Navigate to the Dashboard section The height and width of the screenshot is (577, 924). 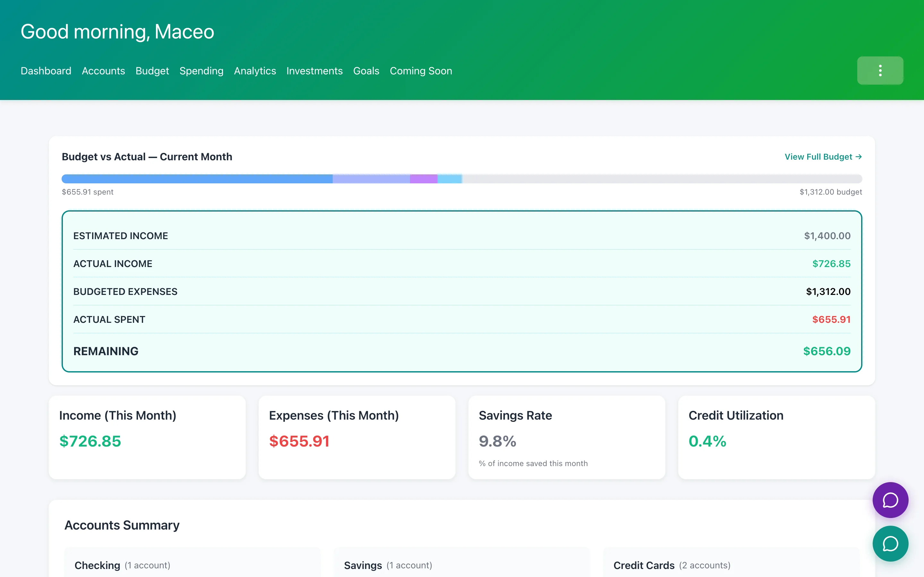coord(46,71)
